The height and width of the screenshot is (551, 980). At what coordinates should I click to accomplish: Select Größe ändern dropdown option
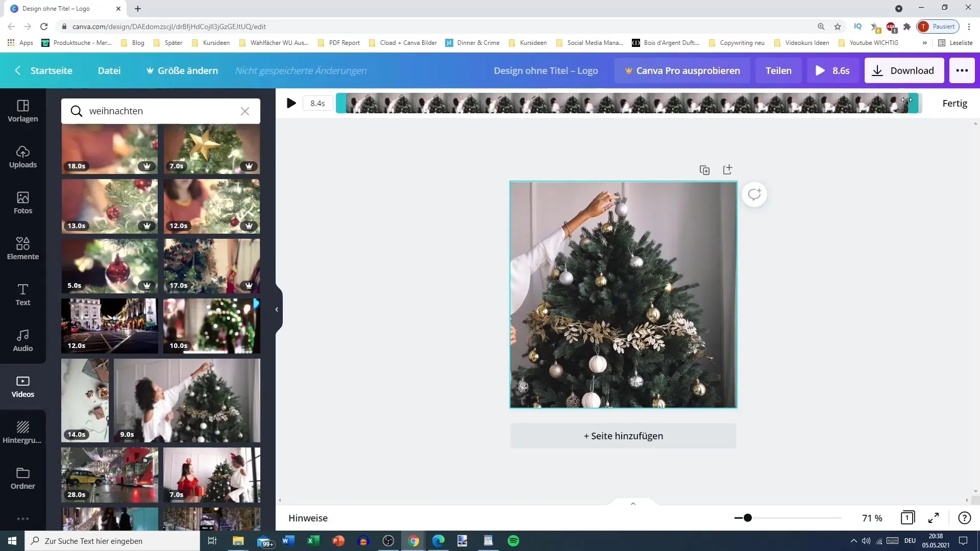pos(182,70)
